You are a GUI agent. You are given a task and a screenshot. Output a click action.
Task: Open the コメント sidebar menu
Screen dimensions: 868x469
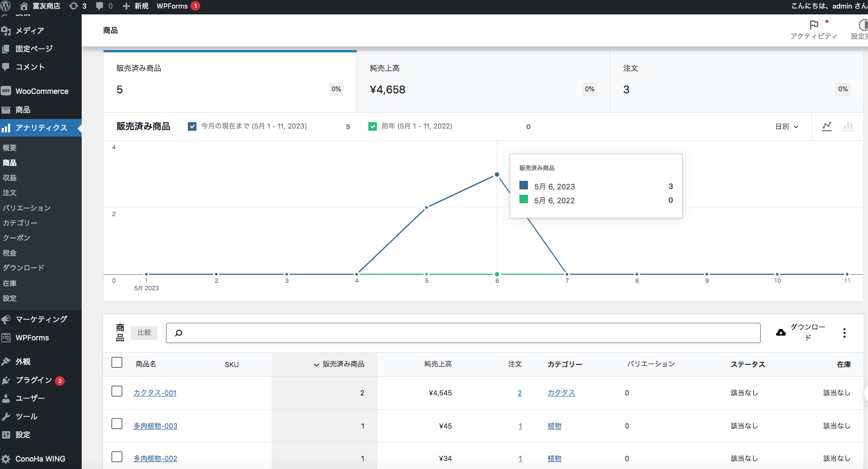[x=41, y=67]
